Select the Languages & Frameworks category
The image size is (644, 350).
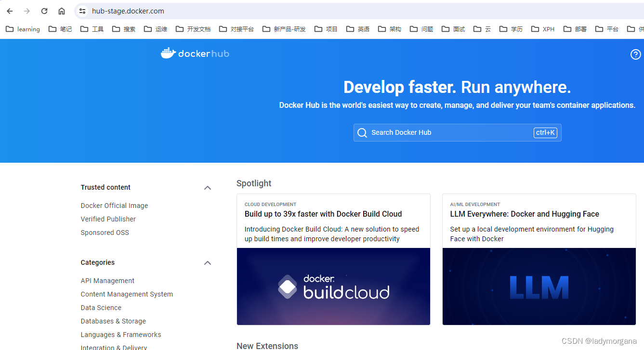(121, 335)
